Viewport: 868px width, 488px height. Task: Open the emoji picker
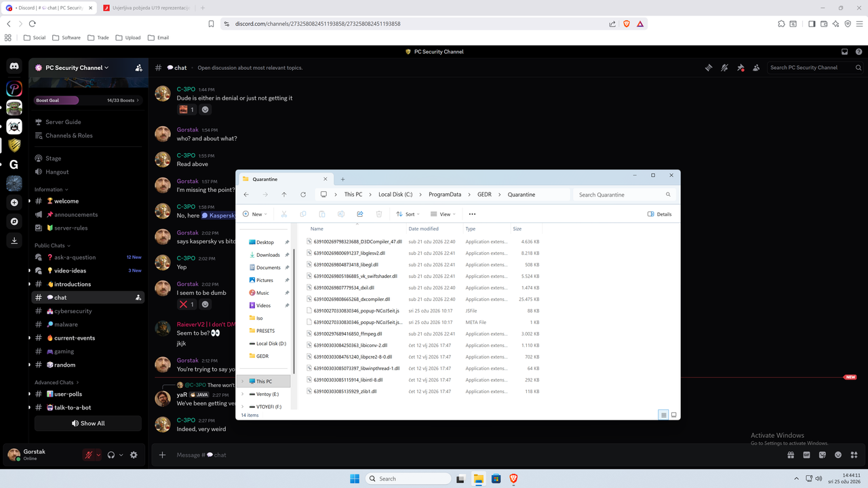tap(837, 455)
